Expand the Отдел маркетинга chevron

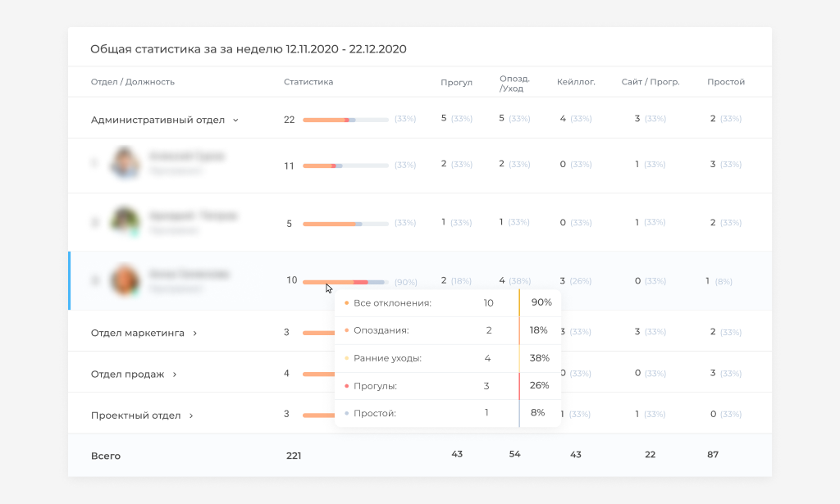click(194, 334)
